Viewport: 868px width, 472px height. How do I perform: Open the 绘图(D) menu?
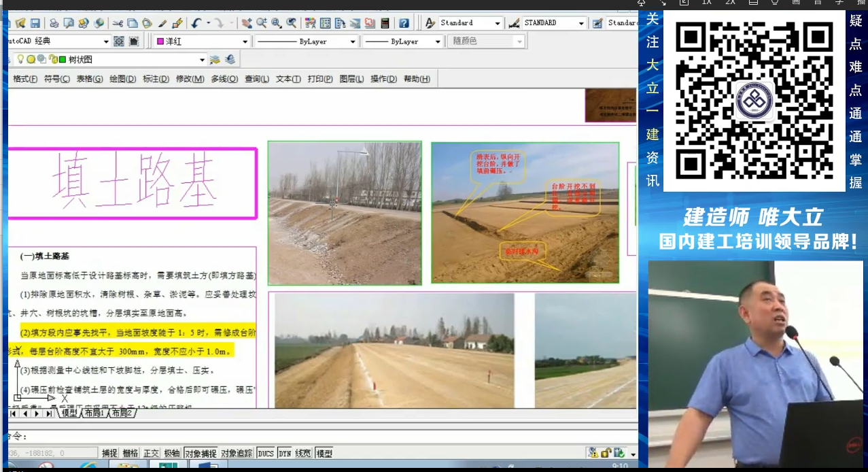[x=123, y=79]
